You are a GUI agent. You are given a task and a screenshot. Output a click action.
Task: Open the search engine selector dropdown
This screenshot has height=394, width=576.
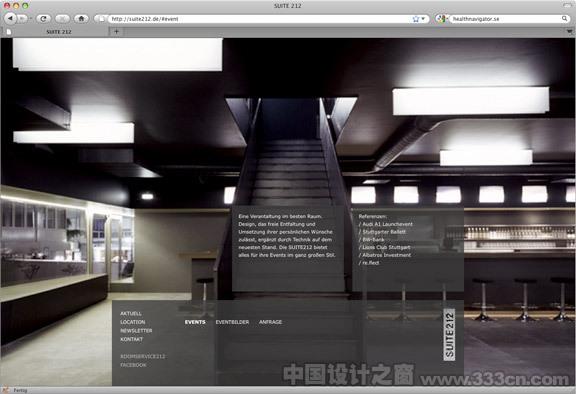point(442,18)
